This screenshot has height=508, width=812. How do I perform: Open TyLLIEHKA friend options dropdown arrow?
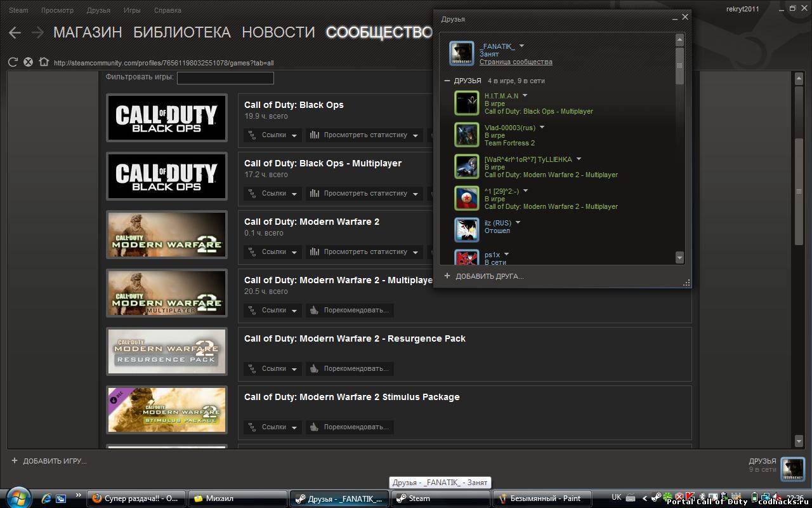click(579, 159)
